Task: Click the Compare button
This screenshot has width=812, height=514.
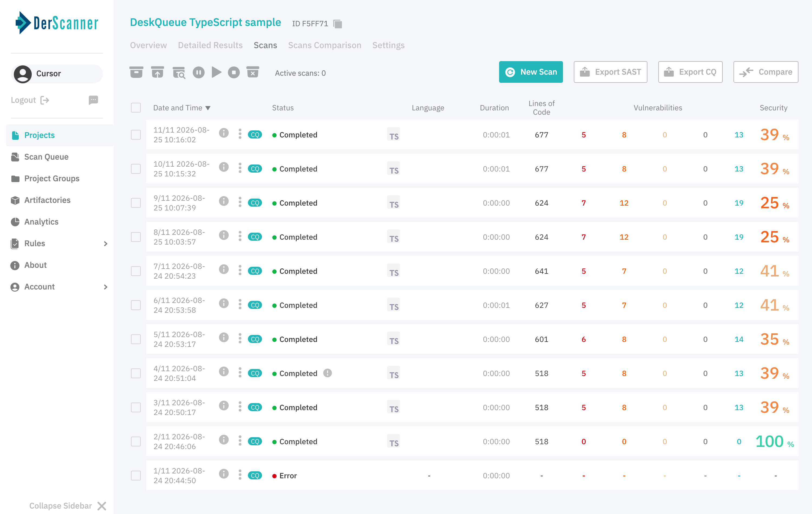Action: (x=765, y=72)
